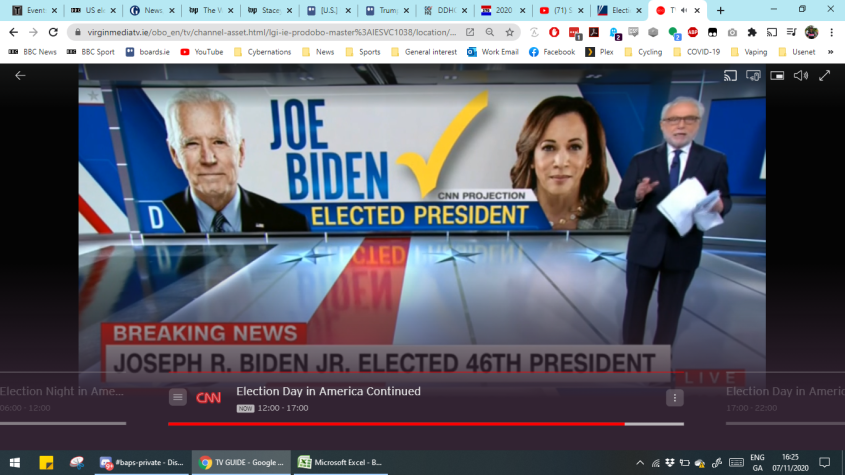This screenshot has width=845, height=475.
Task: Open the Extensions puzzle piece menu
Action: (752, 32)
